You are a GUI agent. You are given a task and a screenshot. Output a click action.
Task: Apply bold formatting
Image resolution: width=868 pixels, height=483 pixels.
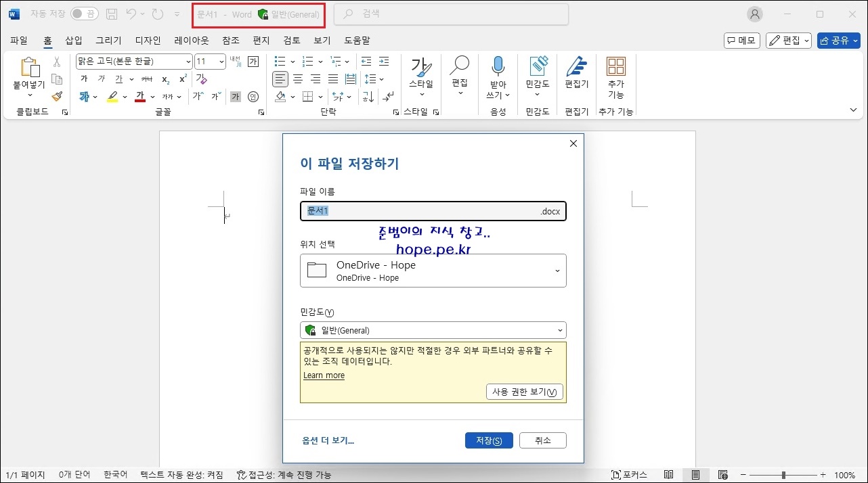84,79
